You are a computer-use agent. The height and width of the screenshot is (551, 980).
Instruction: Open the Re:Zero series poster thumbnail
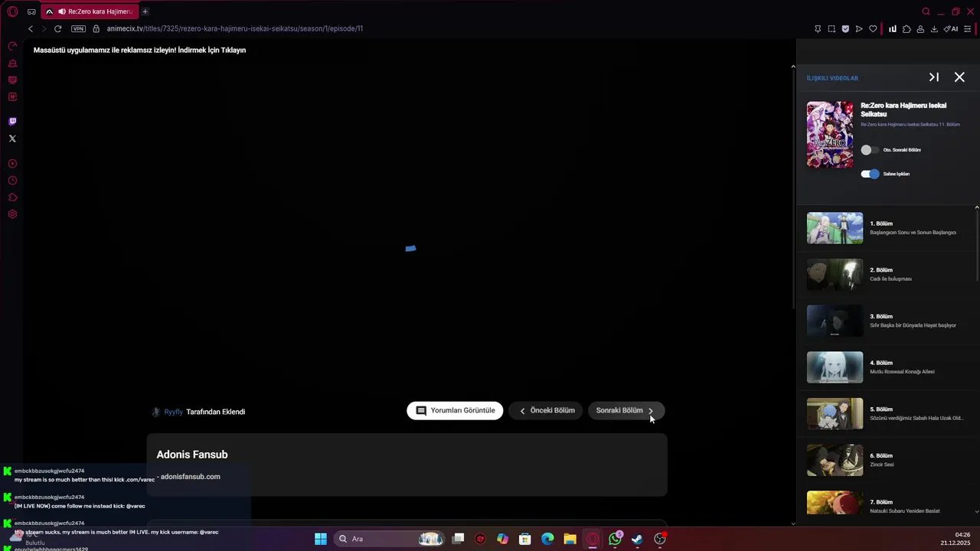point(830,135)
